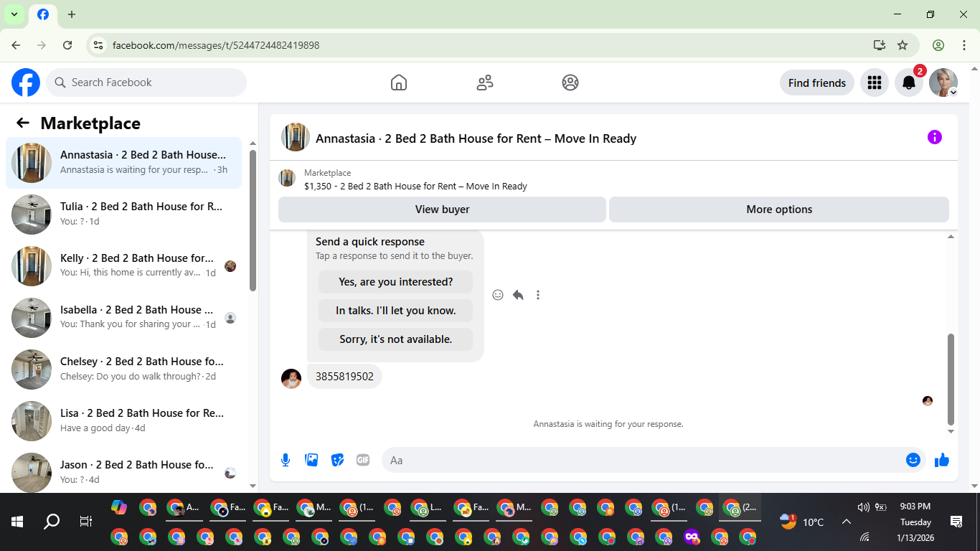Open the Tulia conversation
This screenshot has height=551, width=980.
tap(123, 215)
